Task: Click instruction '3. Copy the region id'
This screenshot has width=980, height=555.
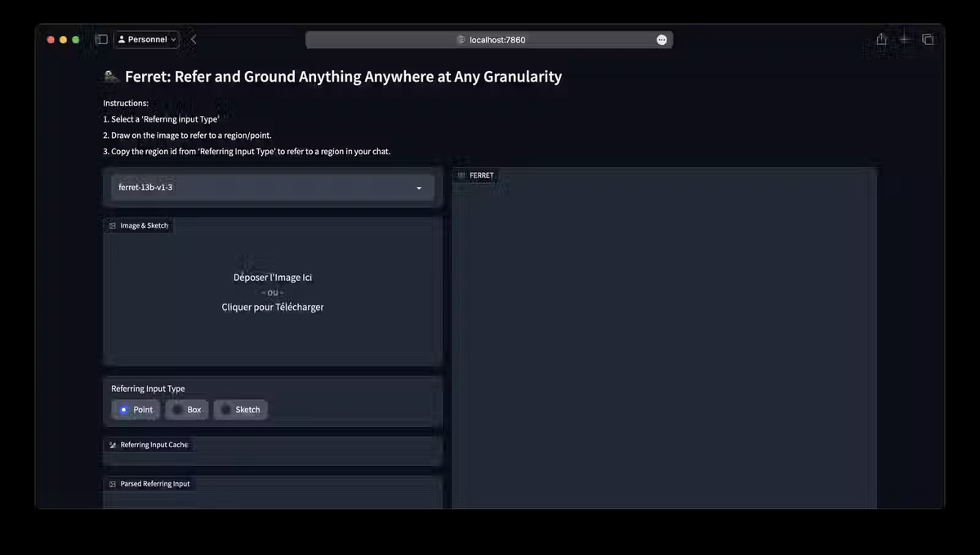Action: click(247, 151)
